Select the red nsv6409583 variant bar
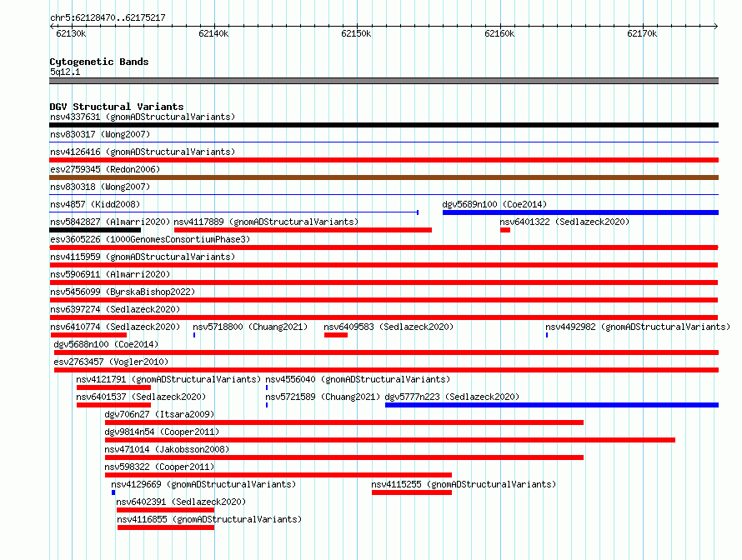This screenshot has width=742, height=560. point(336,335)
